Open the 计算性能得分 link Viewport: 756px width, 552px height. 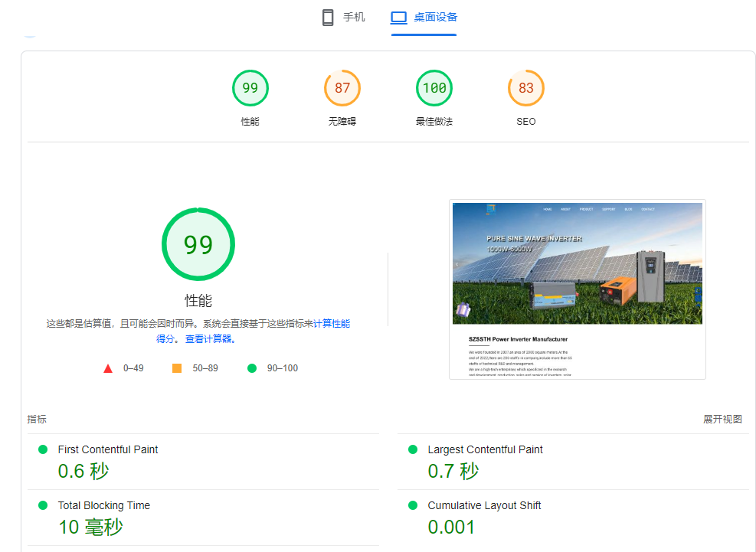[332, 323]
